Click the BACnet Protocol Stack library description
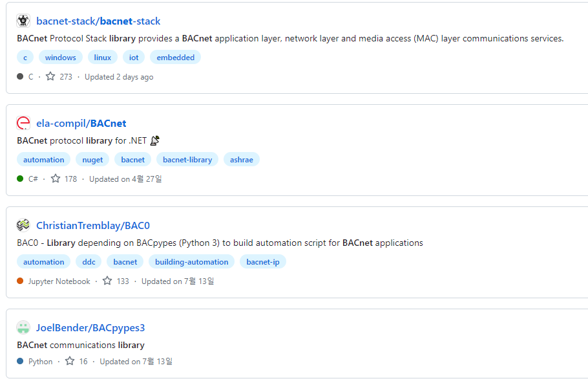Image resolution: width=588 pixels, height=383 pixels. tap(290, 39)
